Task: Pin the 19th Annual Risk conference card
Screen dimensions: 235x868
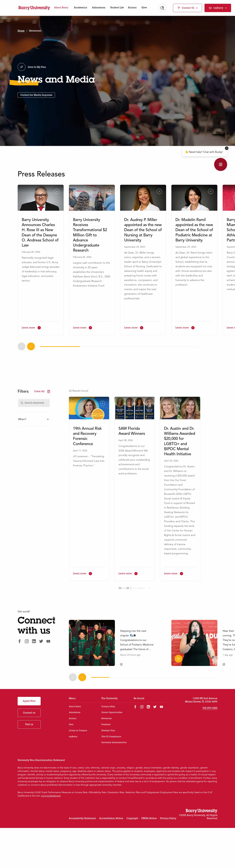Action: click(102, 403)
